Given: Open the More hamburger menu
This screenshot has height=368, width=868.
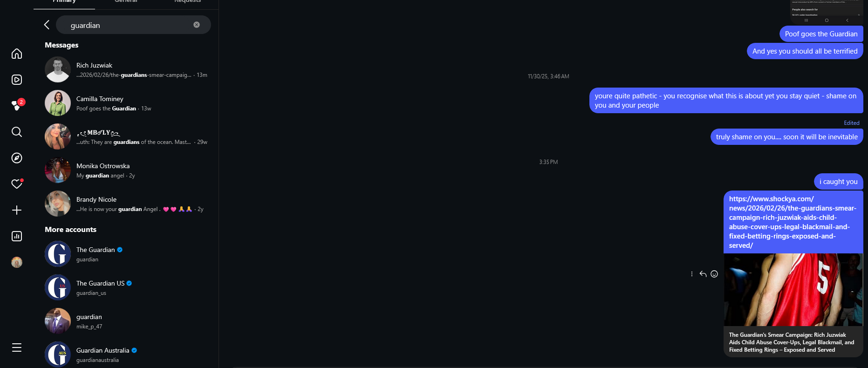Looking at the screenshot, I should point(17,348).
